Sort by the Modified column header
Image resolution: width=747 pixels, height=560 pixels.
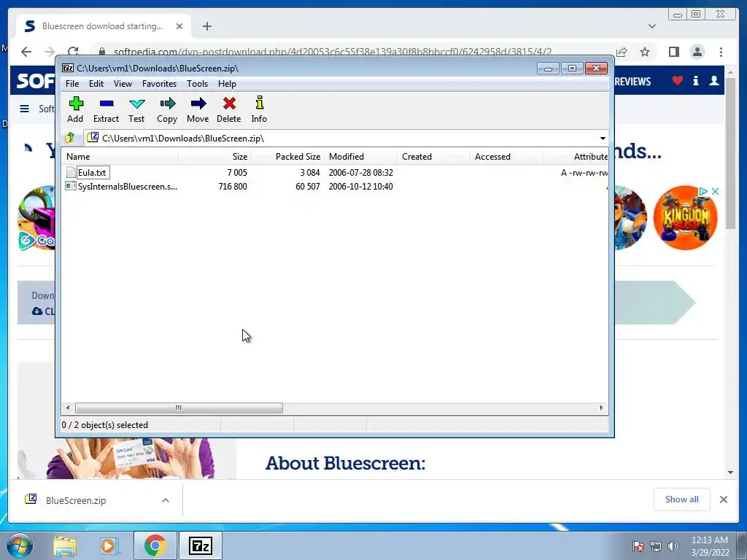[x=360, y=157]
